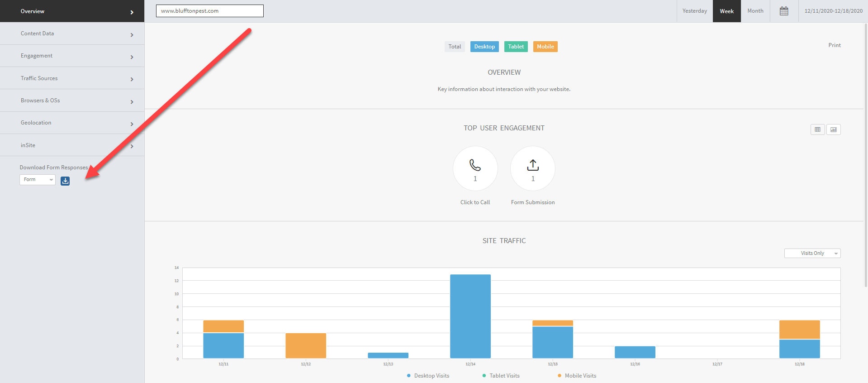The width and height of the screenshot is (868, 383).
Task: Click the Download Form Responses label
Action: click(54, 168)
